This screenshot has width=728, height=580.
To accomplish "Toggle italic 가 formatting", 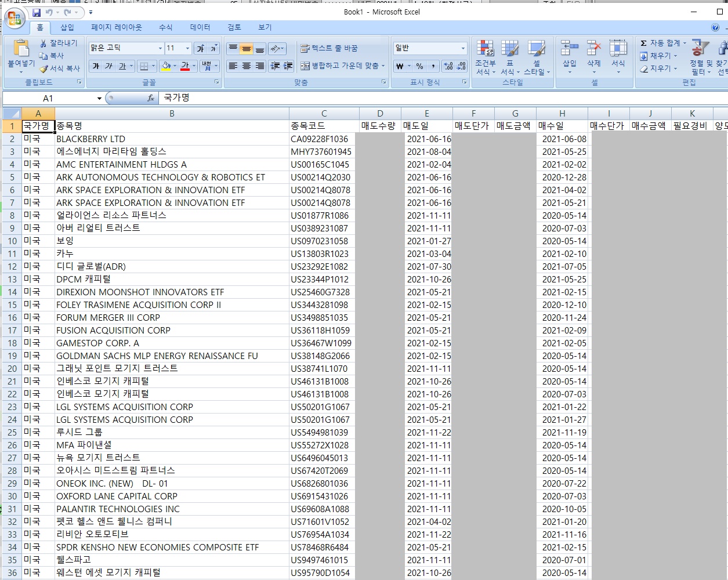I will point(108,66).
